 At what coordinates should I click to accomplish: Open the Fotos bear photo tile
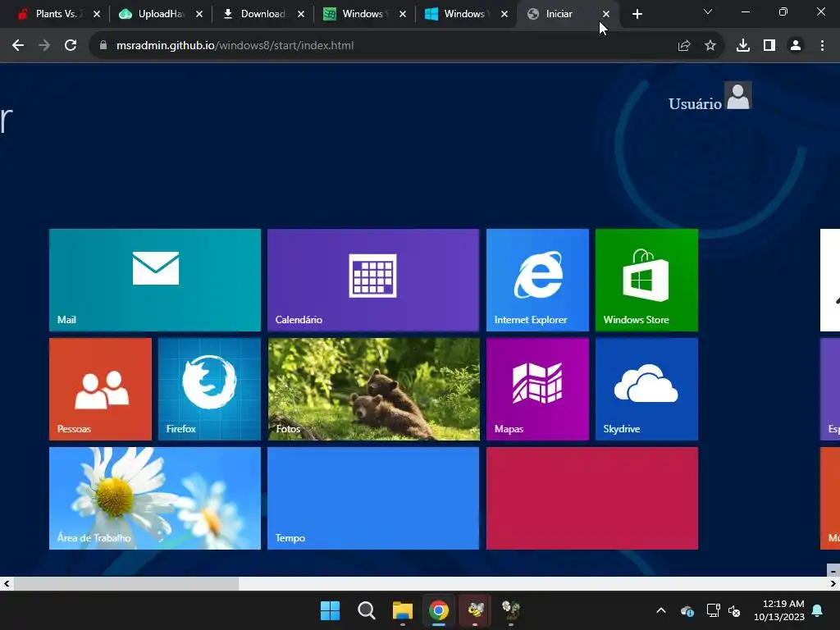pos(373,389)
